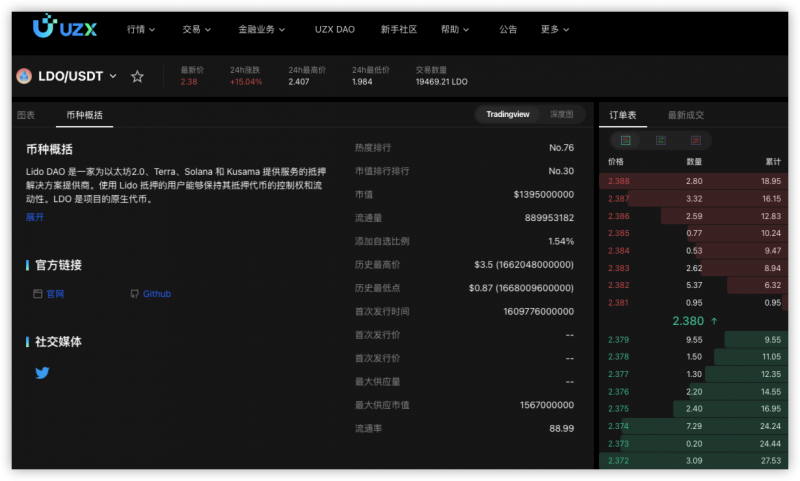Screen dimensions: 800x481
Task: Click the sell order at price 2.381
Action: 694,302
